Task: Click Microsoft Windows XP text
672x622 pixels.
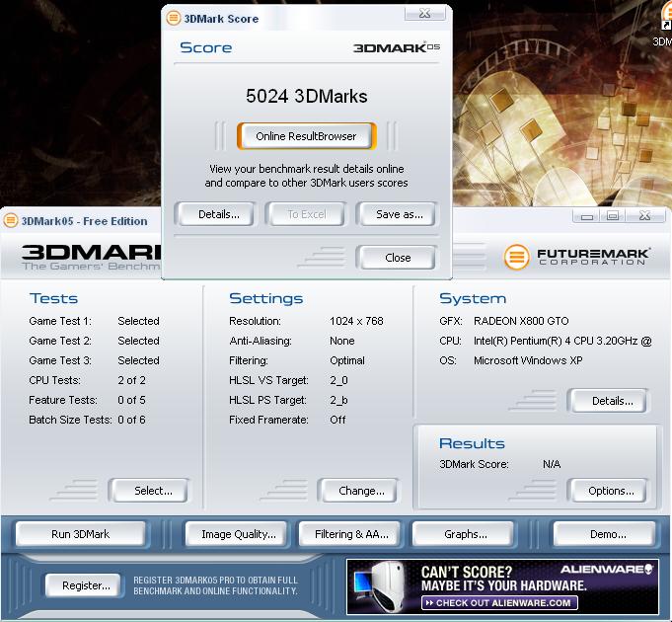Action: click(528, 360)
